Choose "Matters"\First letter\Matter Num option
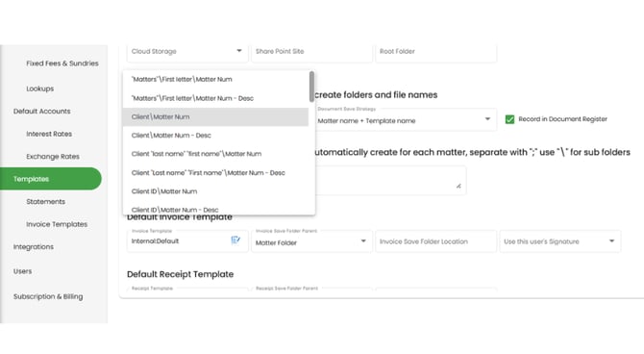 215,79
